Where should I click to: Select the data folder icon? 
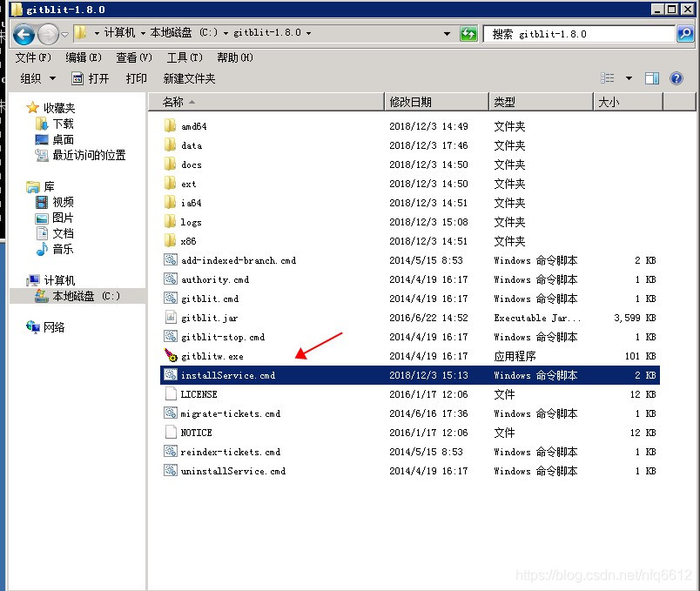pos(170,144)
